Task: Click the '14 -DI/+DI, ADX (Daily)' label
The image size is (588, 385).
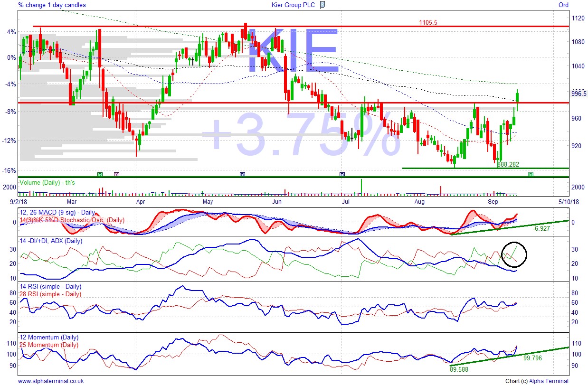Action: click(x=51, y=241)
